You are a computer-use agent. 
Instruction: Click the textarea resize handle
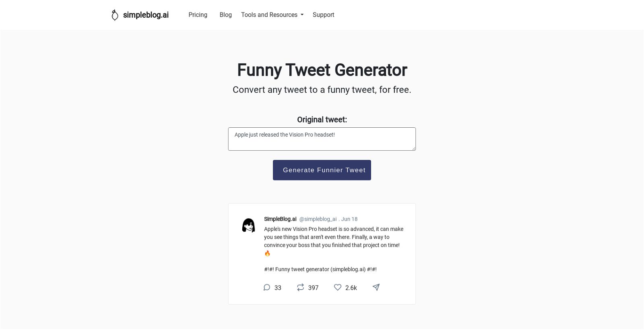[x=413, y=148]
